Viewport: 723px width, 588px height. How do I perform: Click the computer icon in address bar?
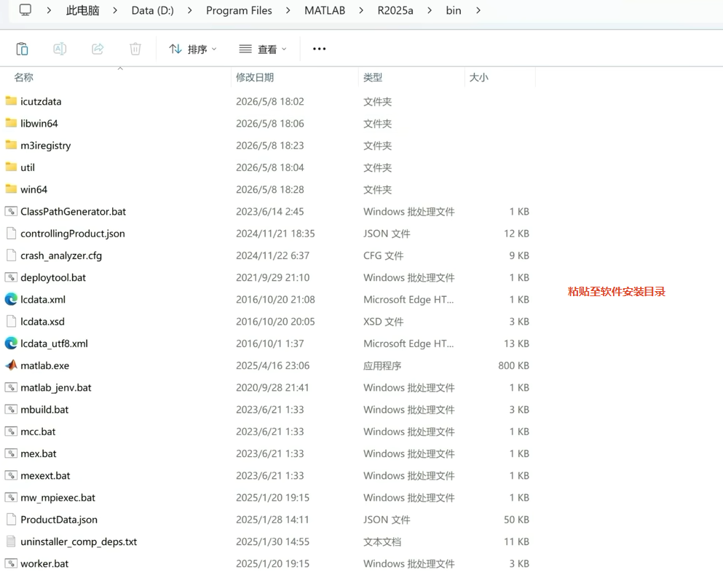[x=25, y=10]
